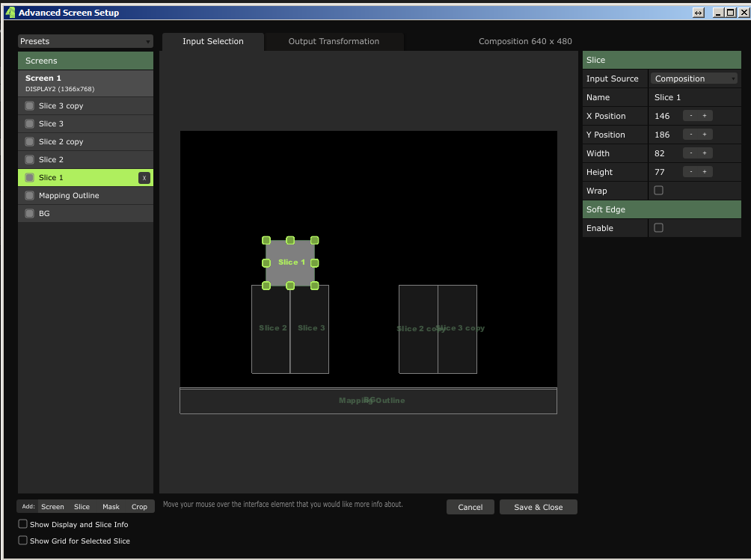Decrease Height using the minus button
751x560 pixels.
pyautogui.click(x=690, y=172)
